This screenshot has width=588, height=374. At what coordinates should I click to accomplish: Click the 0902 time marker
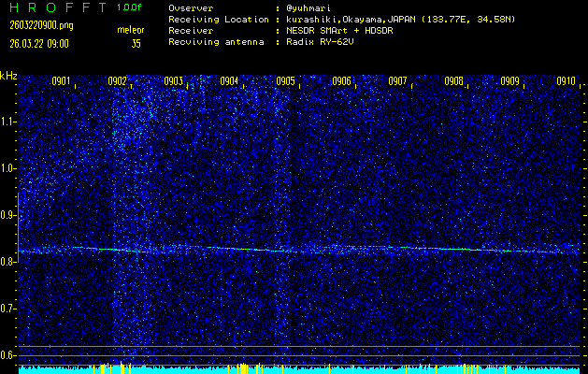[117, 81]
